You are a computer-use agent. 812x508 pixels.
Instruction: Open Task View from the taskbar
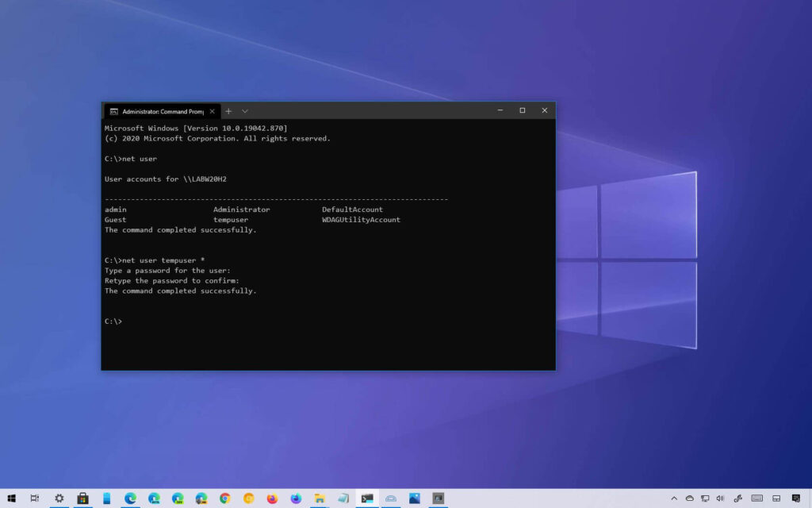35,498
